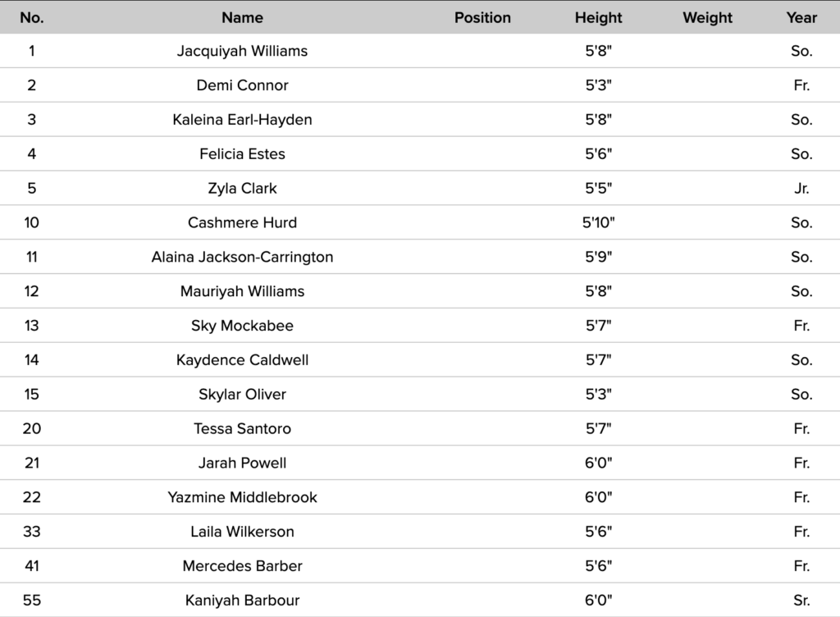Click the Position column header
Image resolution: width=840 pixels, height=617 pixels.
482,17
